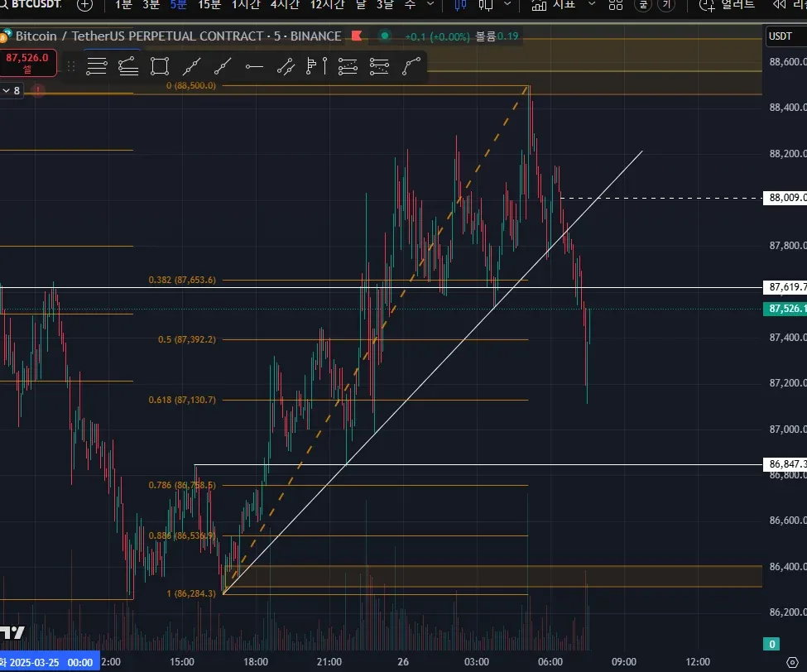Choose the horizontal ray line tool
Image resolution: width=807 pixels, height=672 pixels.
254,66
